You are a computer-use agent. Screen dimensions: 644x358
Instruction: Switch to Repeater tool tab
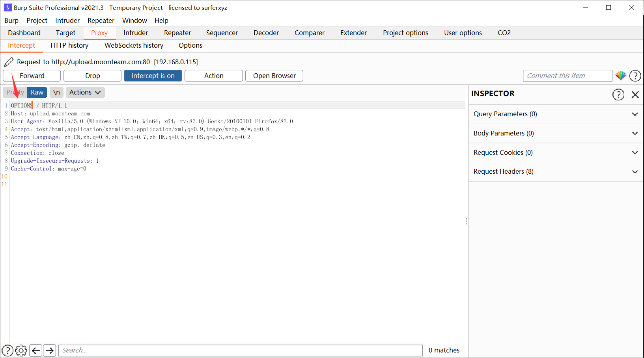pyautogui.click(x=177, y=33)
